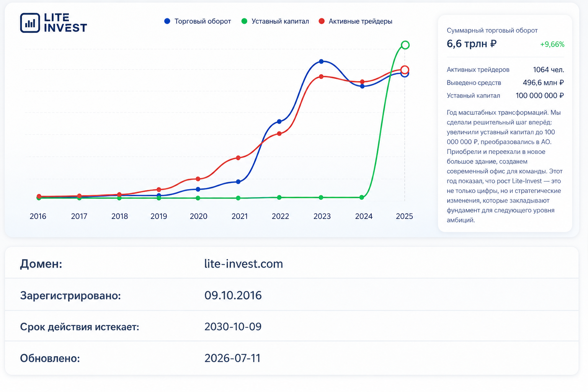Click the Lite Invest bar chart logo icon

coord(30,23)
